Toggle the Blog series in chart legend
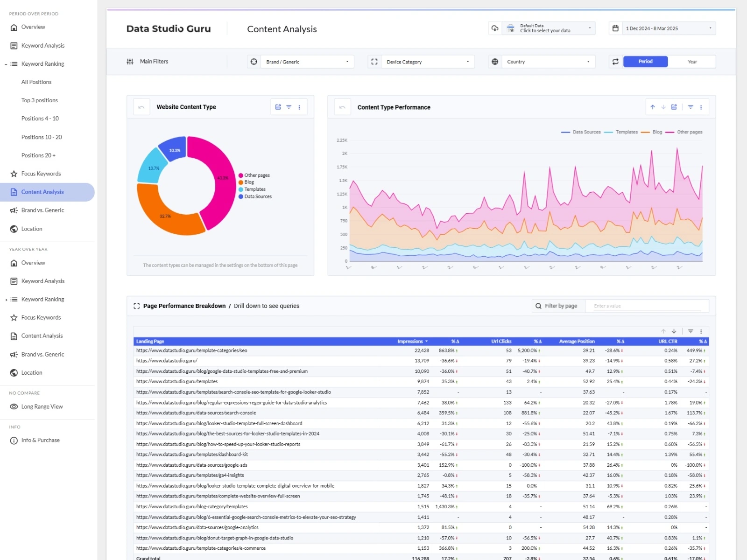This screenshot has width=747, height=560. (x=657, y=132)
